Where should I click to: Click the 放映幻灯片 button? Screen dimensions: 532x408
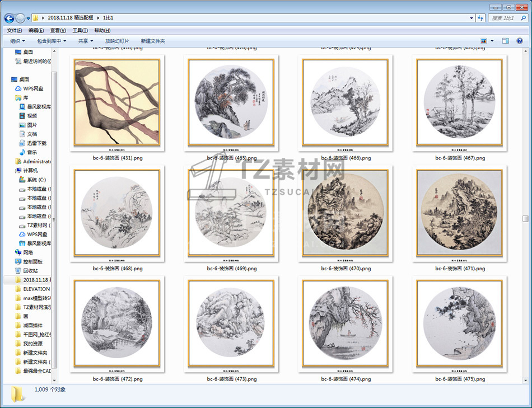pos(117,41)
